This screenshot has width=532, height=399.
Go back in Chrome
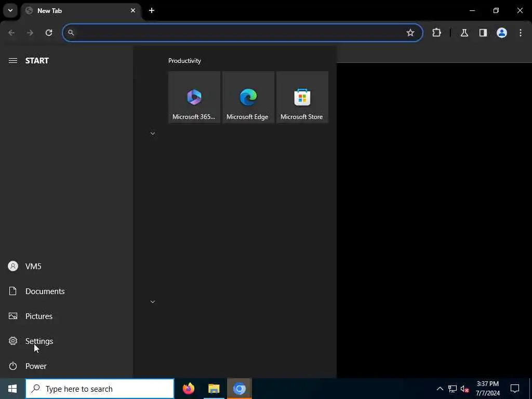pyautogui.click(x=11, y=33)
